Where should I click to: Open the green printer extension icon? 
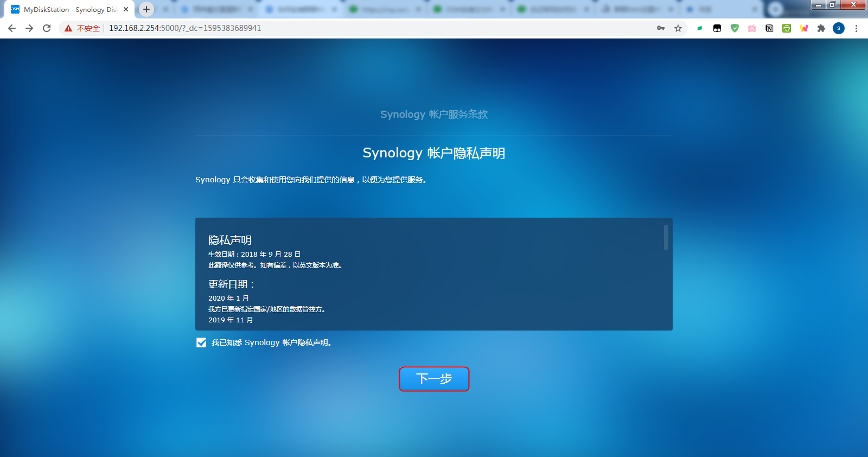[x=787, y=28]
